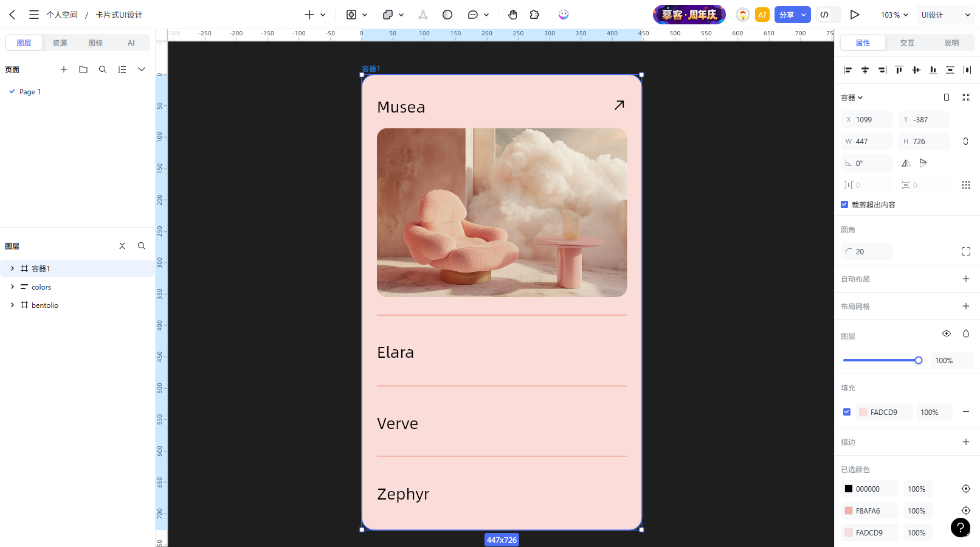
Task: Expand the bentolio layer tree item
Action: point(12,305)
